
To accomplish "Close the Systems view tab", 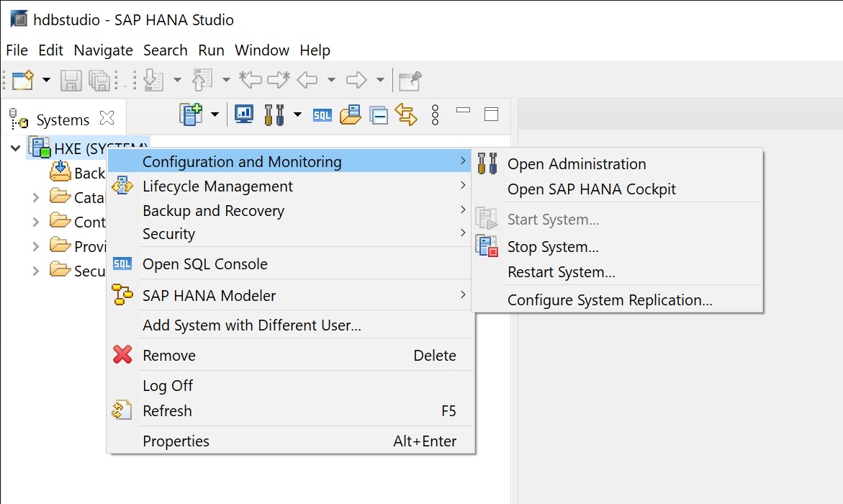I will pyautogui.click(x=107, y=117).
